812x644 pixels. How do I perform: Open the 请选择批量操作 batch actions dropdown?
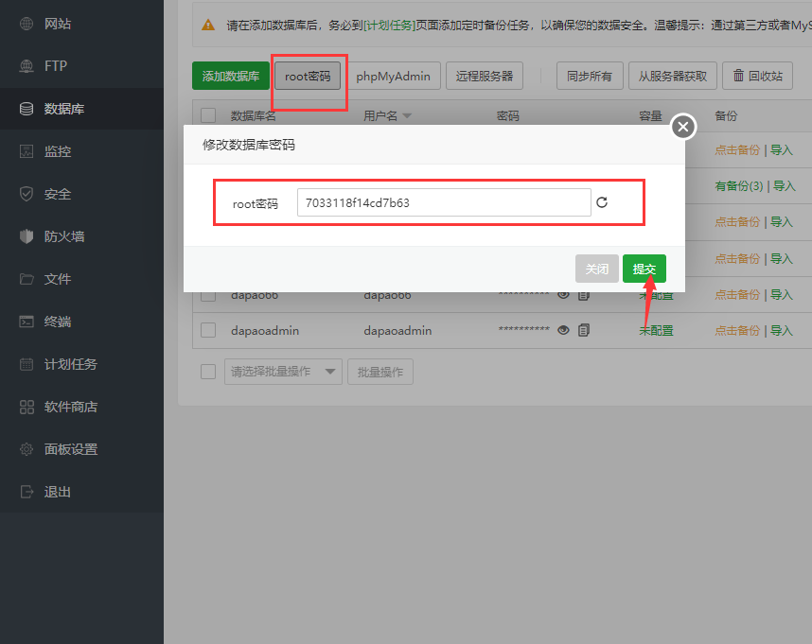[x=282, y=371]
